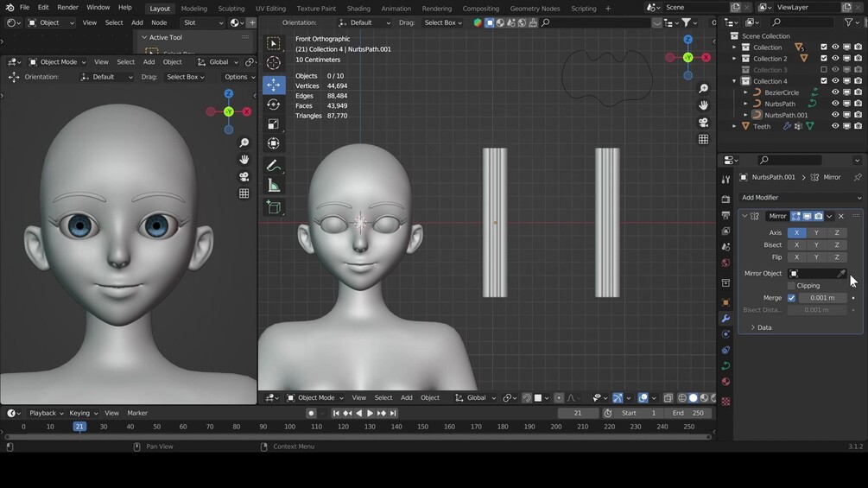Activate the 3D Cursor tool
The width and height of the screenshot is (868, 488).
pos(274,63)
